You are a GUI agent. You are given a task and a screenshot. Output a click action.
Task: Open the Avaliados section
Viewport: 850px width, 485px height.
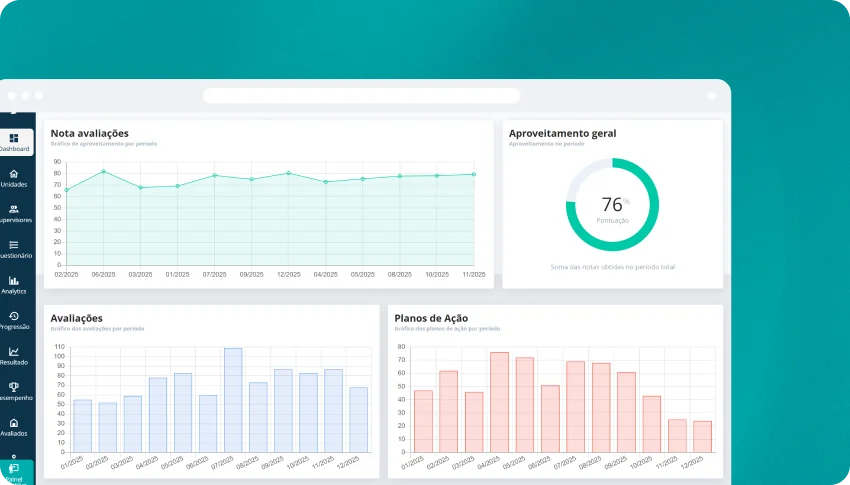pyautogui.click(x=15, y=427)
